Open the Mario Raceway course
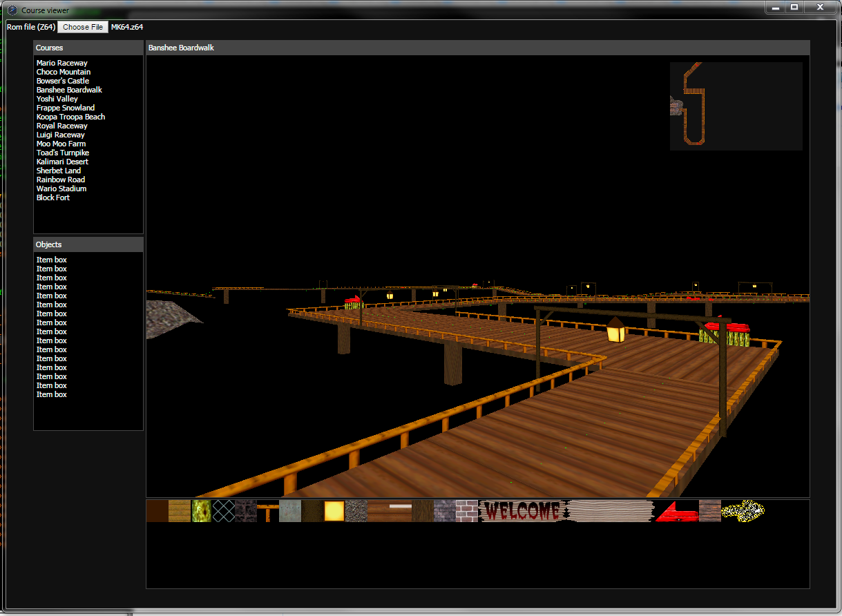The width and height of the screenshot is (842, 616). pos(62,63)
